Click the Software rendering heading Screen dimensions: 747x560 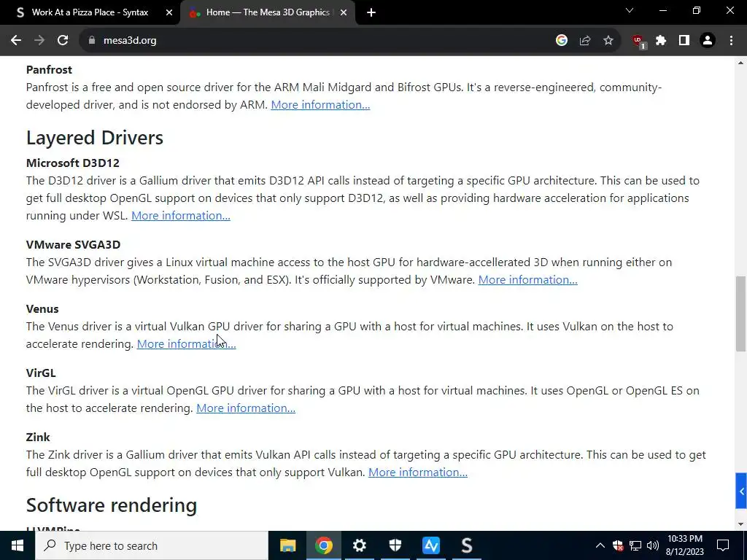(112, 506)
